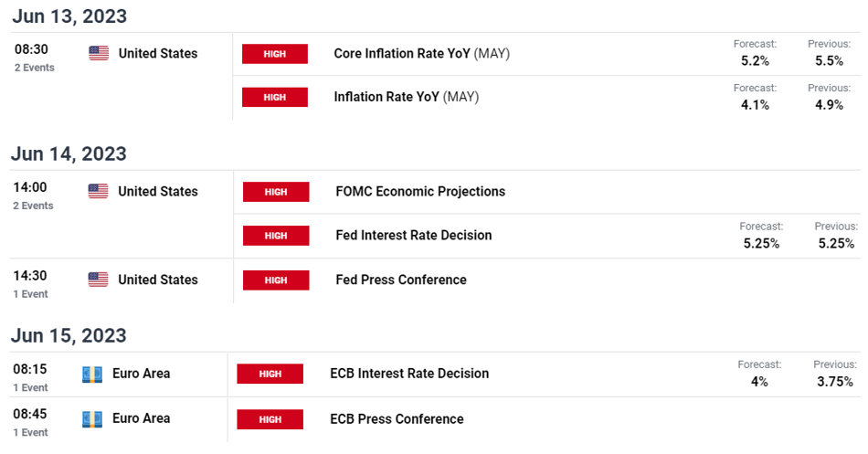This screenshot has width=868, height=454.
Task: Click the HIGH badge for ECB Press Conference
Action: coord(270,419)
